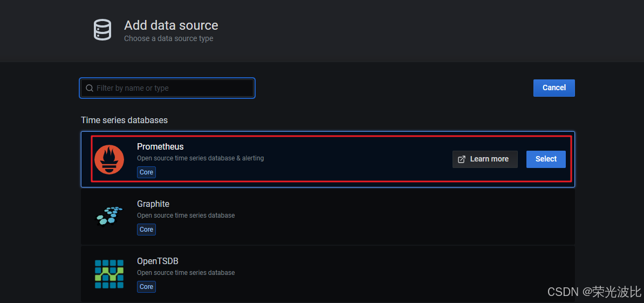Click the Time series databases heading

point(125,120)
